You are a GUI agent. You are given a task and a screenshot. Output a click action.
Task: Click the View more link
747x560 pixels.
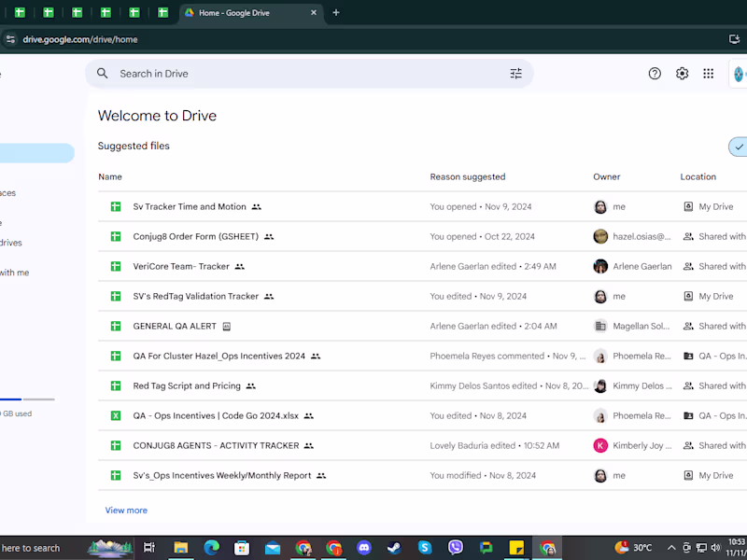[x=126, y=511]
